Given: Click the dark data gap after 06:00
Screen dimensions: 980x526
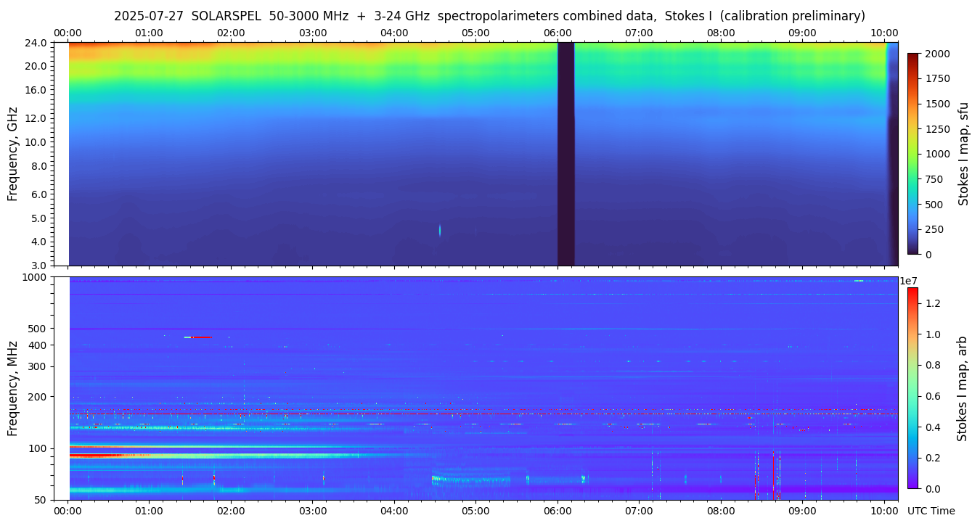Looking at the screenshot, I should pos(565,154).
